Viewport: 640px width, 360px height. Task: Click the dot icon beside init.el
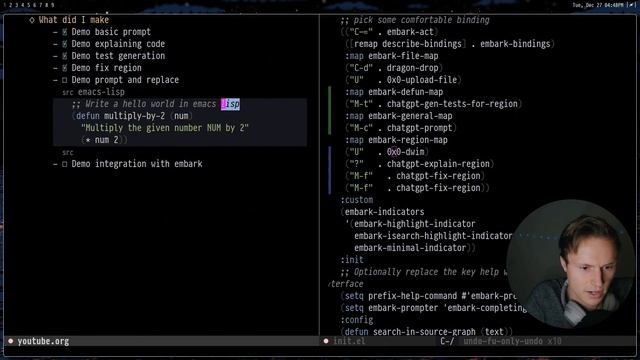click(x=326, y=341)
